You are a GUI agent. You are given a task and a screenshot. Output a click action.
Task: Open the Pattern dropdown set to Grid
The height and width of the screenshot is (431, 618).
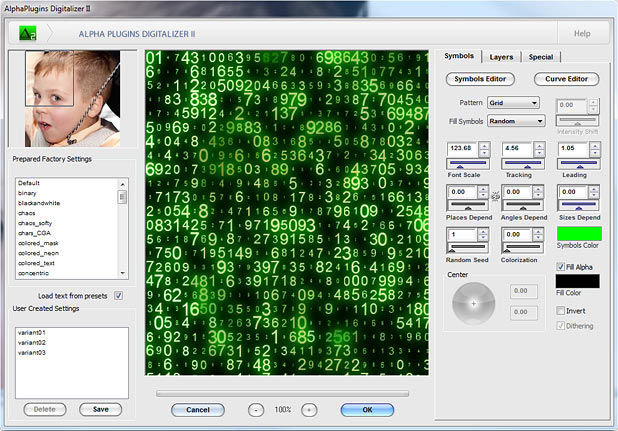pos(514,102)
